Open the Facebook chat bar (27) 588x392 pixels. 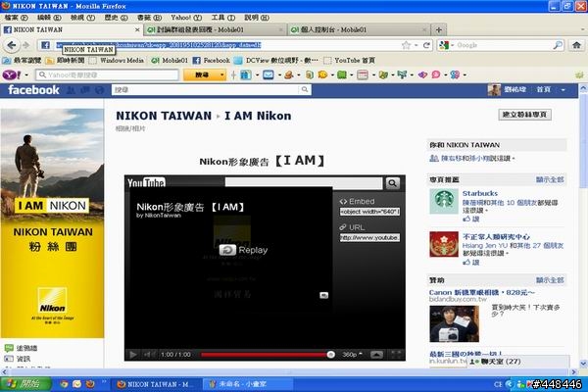[518, 362]
